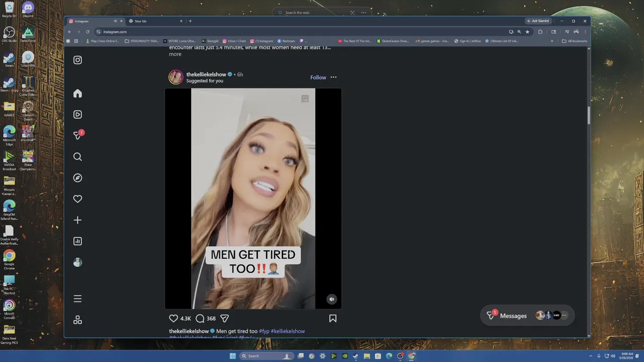Mute the Instagram tab via tab audio icon
Viewport: 644px width, 362px height.
[x=115, y=21]
